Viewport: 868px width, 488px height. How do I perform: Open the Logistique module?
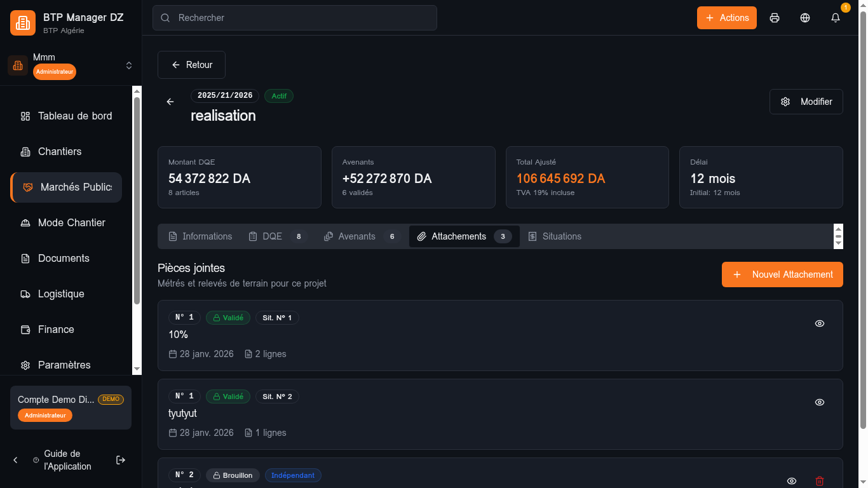point(62,294)
